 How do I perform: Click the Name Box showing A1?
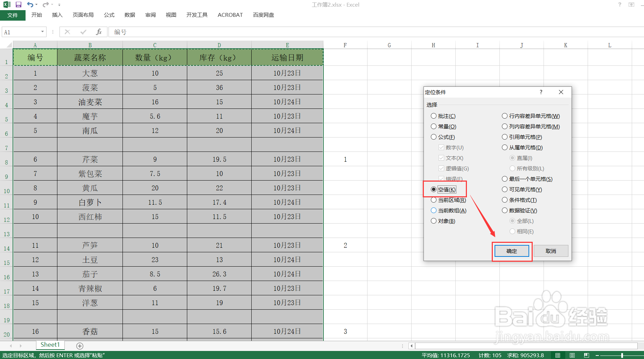point(21,32)
